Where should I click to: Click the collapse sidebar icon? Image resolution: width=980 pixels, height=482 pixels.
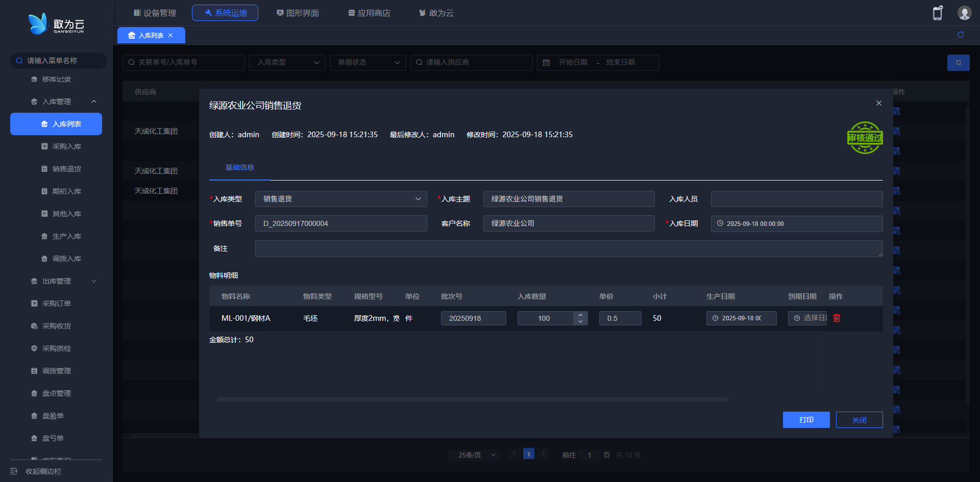tap(14, 471)
